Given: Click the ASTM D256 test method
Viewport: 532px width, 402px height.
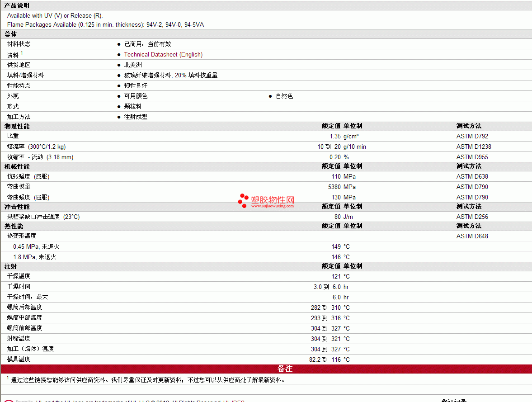Looking at the screenshot, I should [472, 217].
